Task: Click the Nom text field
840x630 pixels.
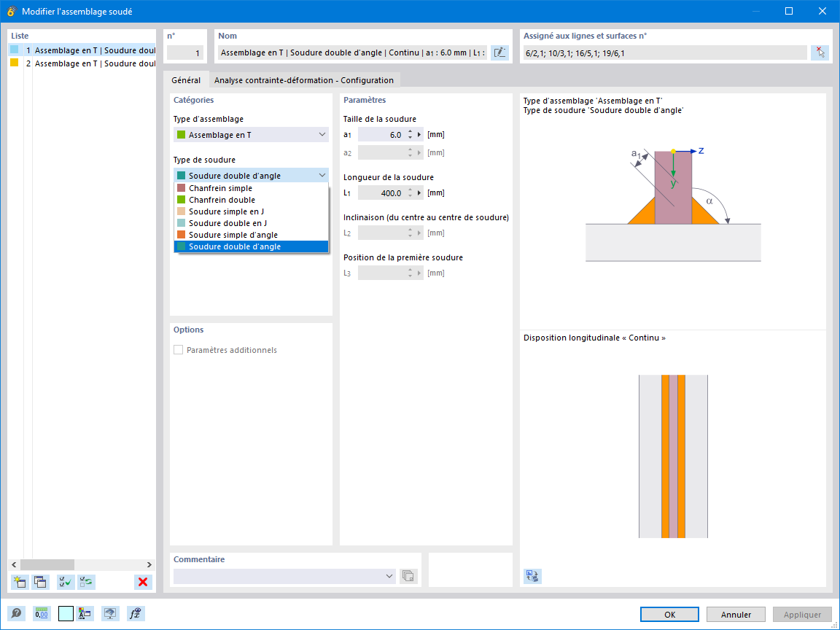Action: 352,52
